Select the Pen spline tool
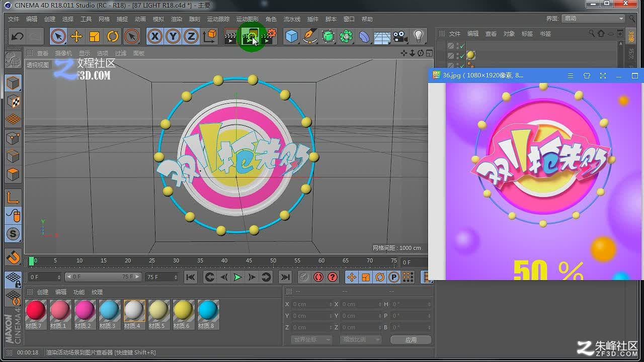644x362 pixels. pyautogui.click(x=310, y=36)
